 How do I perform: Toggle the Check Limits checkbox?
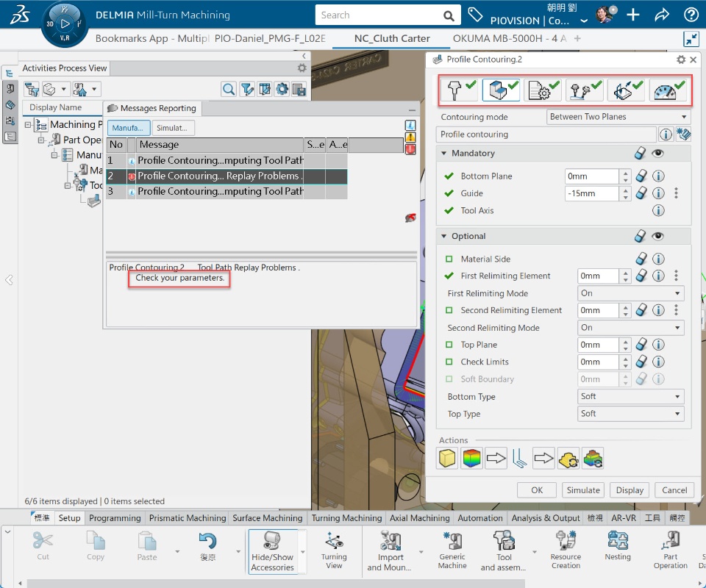click(x=449, y=362)
